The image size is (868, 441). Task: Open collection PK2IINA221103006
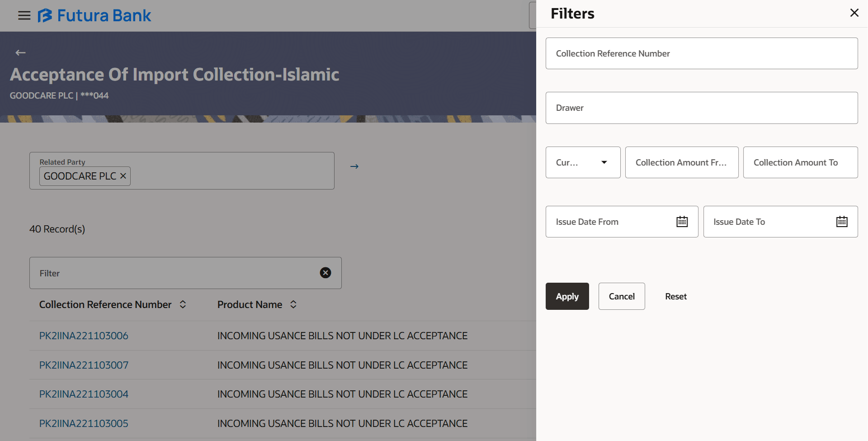(x=84, y=336)
